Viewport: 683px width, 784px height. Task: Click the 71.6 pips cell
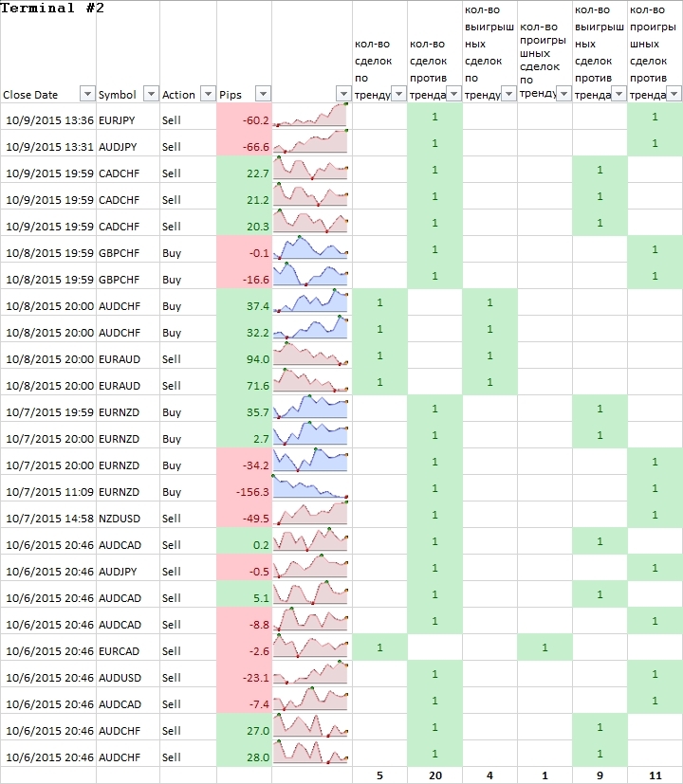pos(244,381)
